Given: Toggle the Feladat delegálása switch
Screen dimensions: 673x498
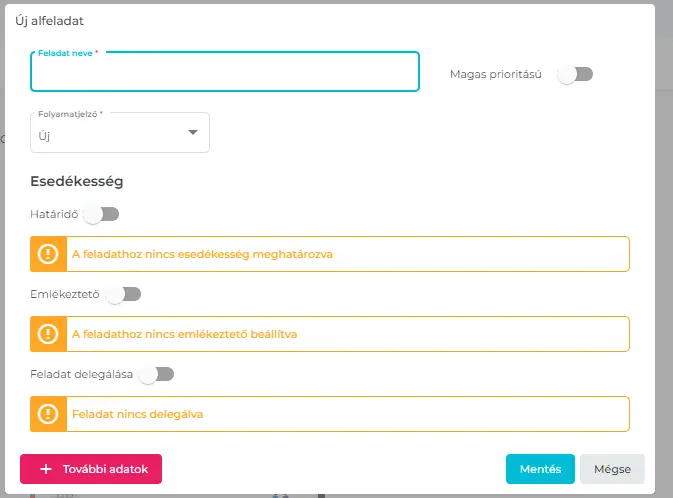Looking at the screenshot, I should (x=156, y=374).
